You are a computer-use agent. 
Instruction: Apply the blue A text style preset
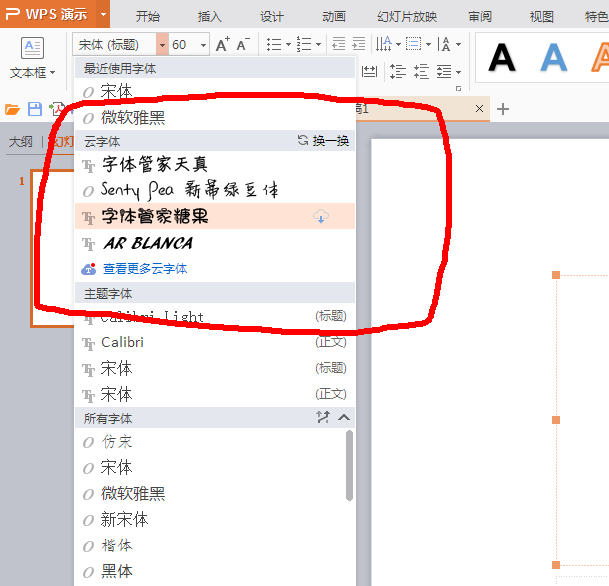pos(553,58)
